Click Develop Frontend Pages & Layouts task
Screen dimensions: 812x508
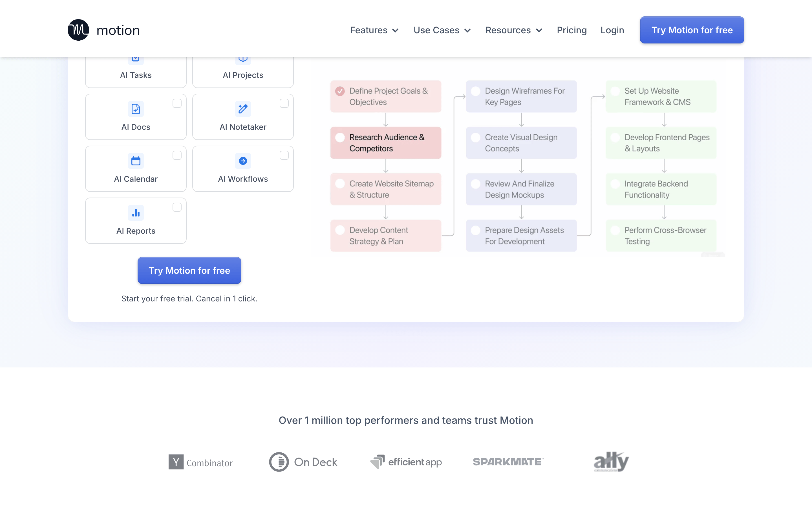pos(661,143)
